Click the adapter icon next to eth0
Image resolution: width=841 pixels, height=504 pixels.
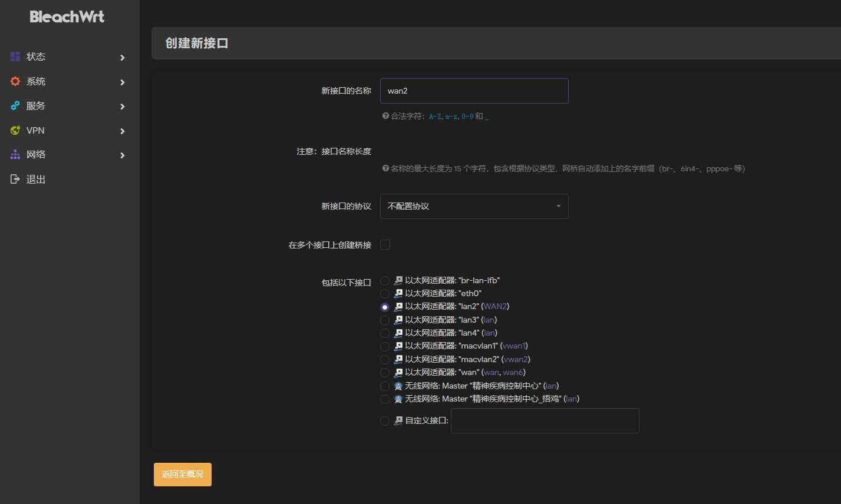point(398,293)
